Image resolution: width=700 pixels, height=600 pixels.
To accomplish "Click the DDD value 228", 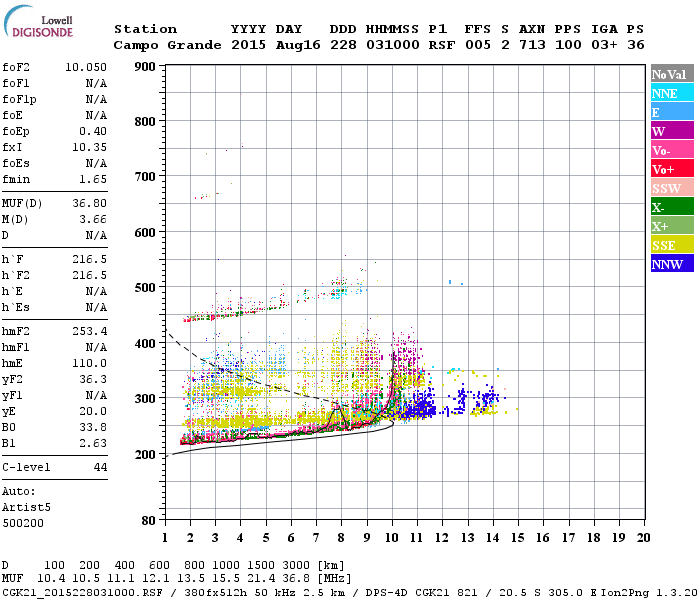I will tap(343, 45).
